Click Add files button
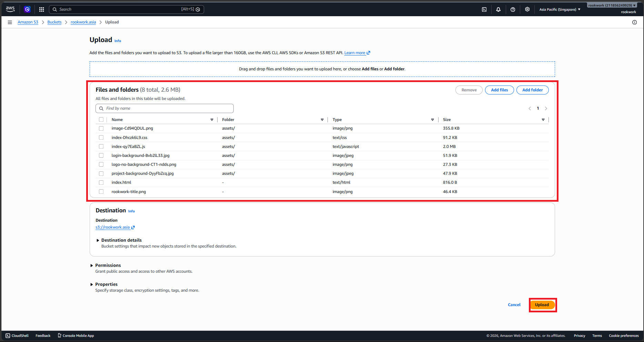This screenshot has height=342, width=644. 499,90
